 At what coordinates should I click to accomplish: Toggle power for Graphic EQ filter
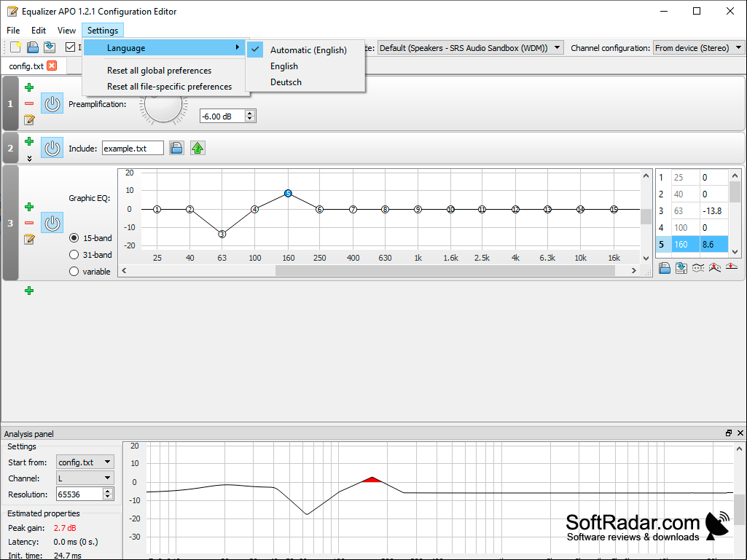(x=52, y=223)
